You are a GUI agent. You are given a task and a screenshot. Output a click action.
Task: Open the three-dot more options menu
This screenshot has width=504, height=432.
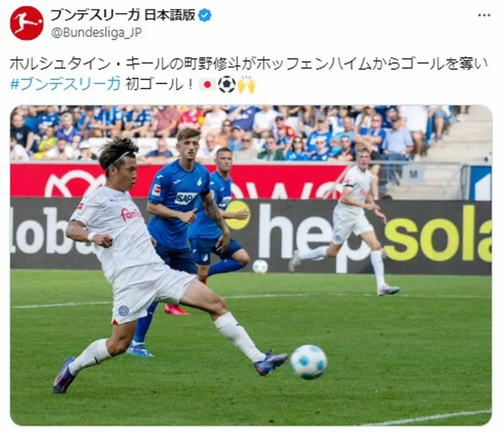[x=484, y=15]
